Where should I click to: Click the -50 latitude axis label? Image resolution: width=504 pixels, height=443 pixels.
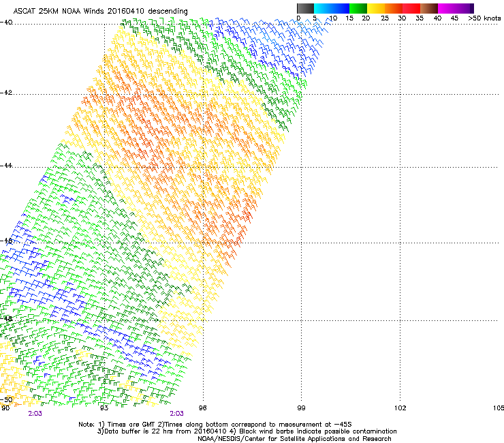tap(6, 400)
